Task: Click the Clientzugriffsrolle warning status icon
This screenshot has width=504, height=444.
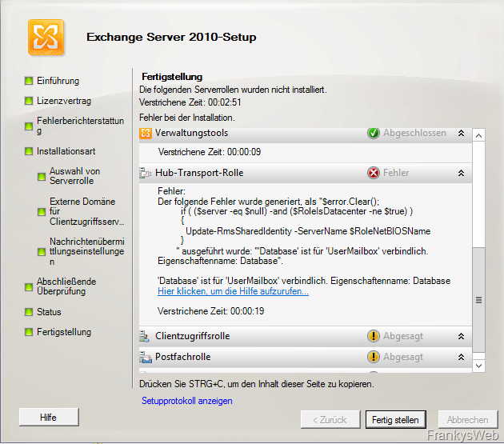Action: click(373, 337)
